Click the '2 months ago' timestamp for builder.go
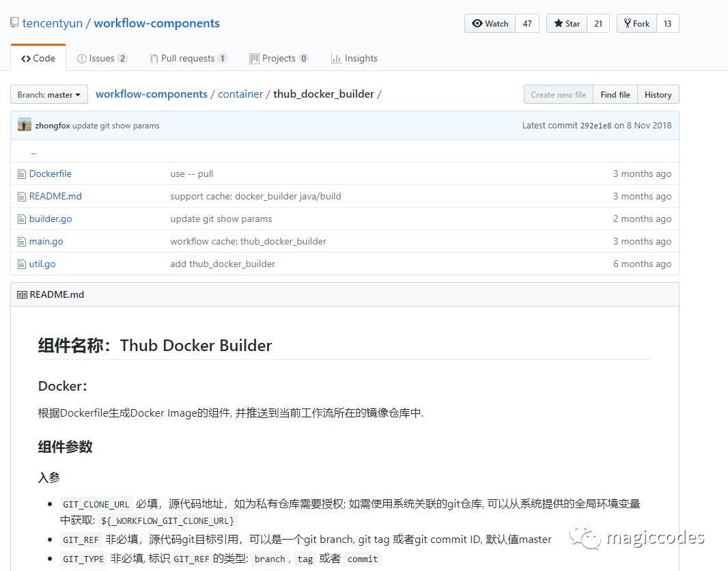 pyautogui.click(x=642, y=219)
